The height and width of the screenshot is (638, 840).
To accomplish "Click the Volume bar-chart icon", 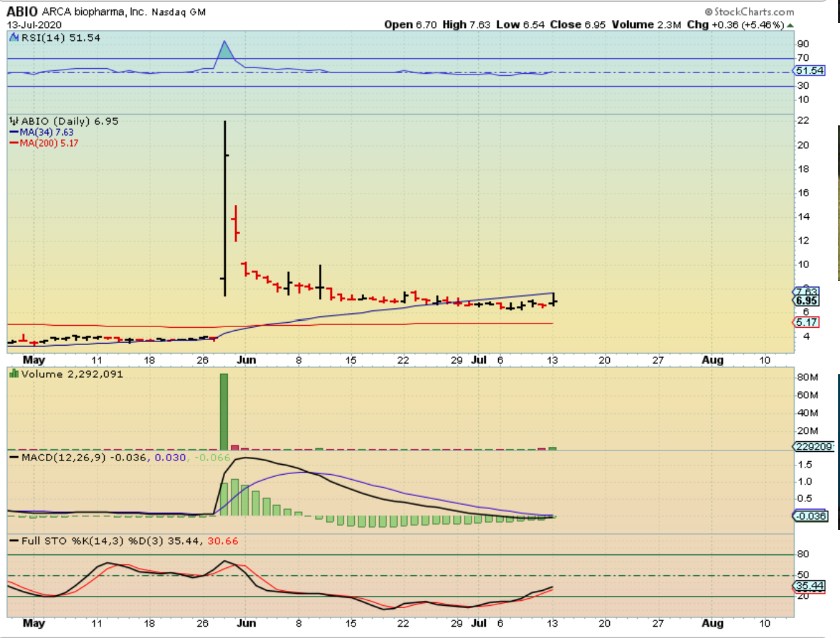I will coord(13,374).
